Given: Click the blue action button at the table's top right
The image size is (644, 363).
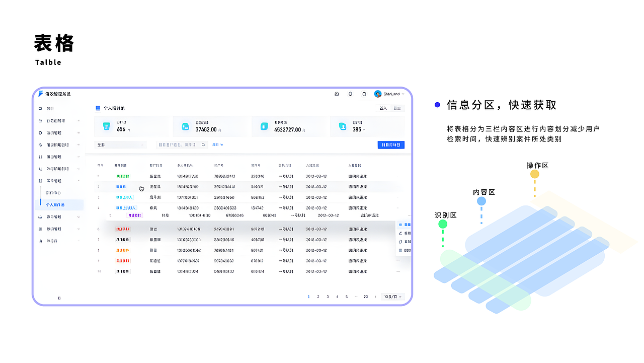Looking at the screenshot, I should [x=391, y=144].
